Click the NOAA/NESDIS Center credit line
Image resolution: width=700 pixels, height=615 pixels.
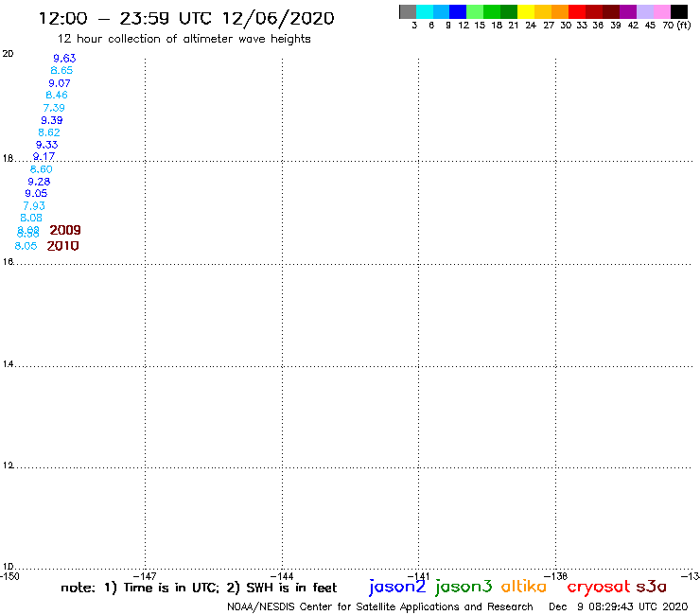click(380, 607)
